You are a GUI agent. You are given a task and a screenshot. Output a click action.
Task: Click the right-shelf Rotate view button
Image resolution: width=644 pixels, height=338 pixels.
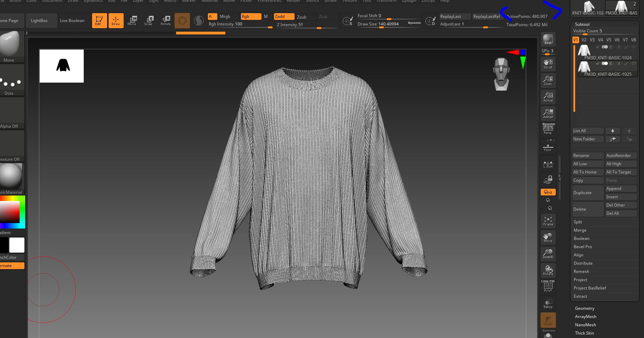(548, 271)
